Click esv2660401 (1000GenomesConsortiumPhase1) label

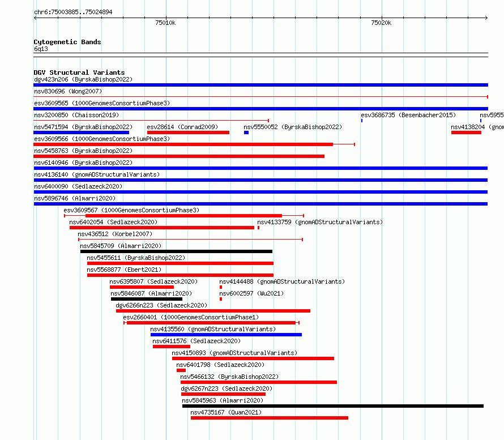[191, 317]
